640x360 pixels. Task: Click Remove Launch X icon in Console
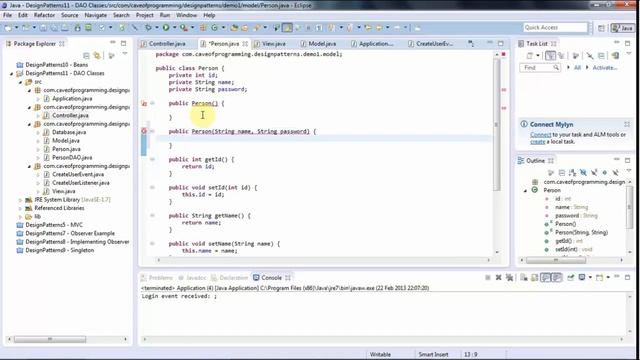[498, 278]
